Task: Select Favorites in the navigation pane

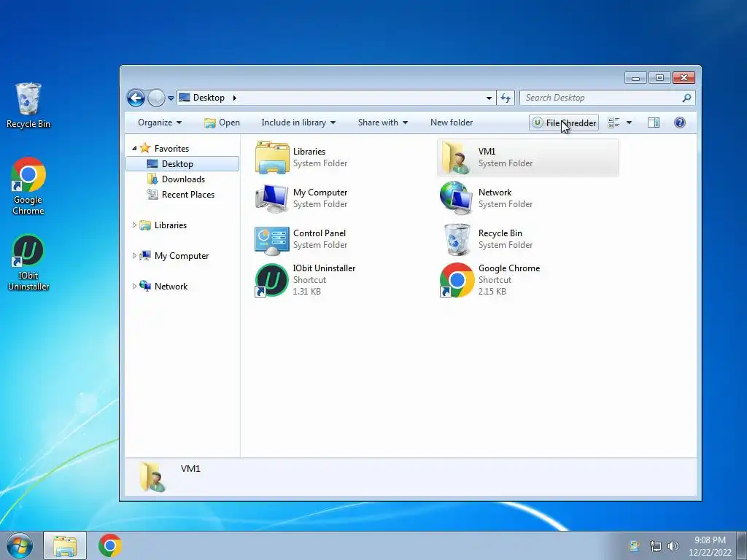Action: point(171,149)
